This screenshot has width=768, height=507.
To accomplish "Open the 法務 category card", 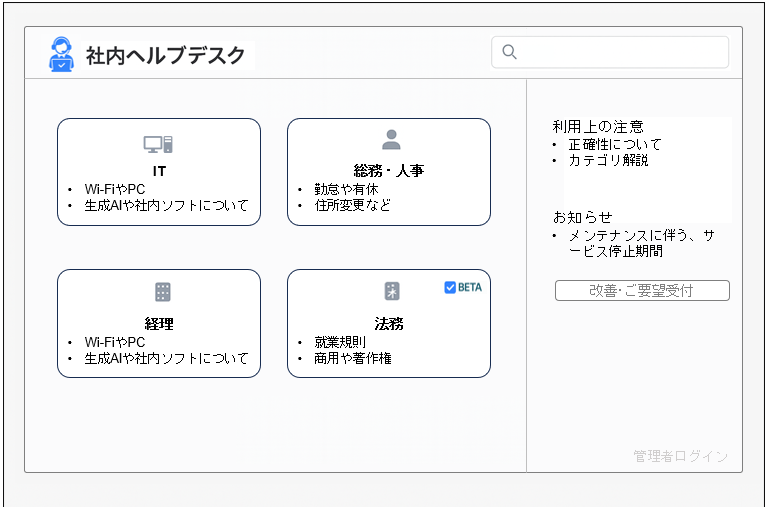I will [389, 323].
